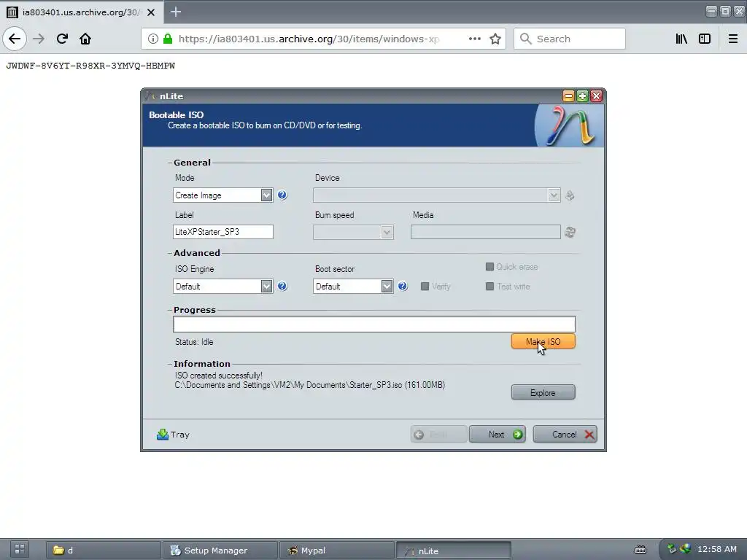Screen dimensions: 747x560
Task: Open the browser Library icon
Action: click(681, 39)
